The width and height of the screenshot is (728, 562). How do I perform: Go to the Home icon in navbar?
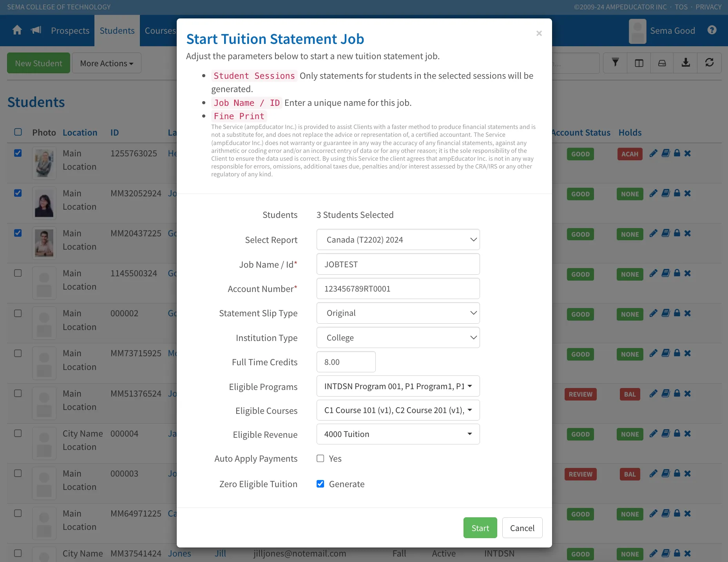[x=17, y=30]
